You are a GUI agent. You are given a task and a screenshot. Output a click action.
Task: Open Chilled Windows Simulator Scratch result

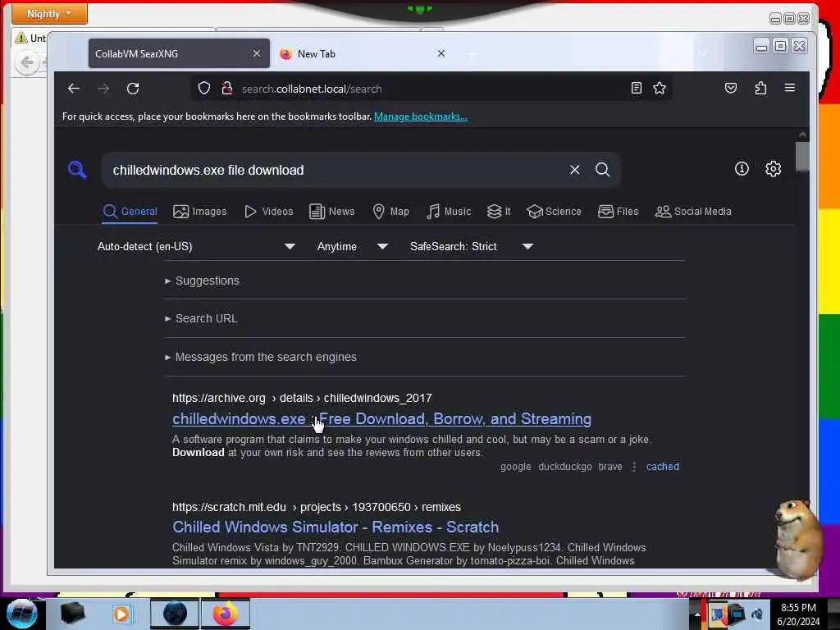point(336,527)
